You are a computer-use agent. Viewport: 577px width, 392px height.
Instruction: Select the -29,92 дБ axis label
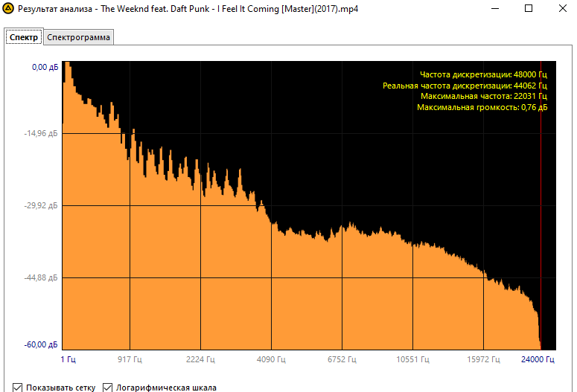pyautogui.click(x=41, y=205)
